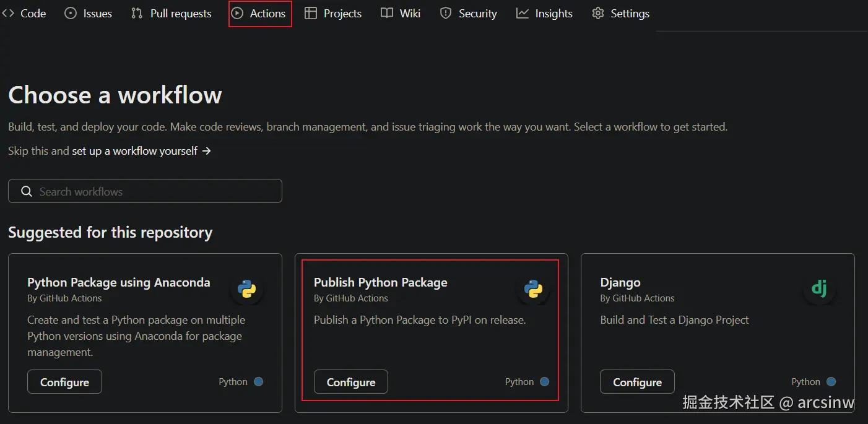868x424 pixels.
Task: Select the Publish Python Package title
Action: coord(380,282)
